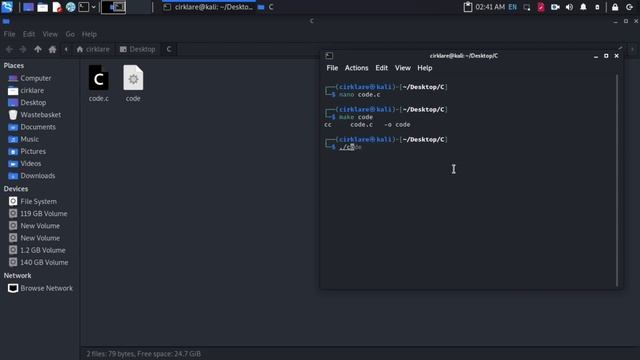
Task: Open View menu in file manager
Action: [x=50, y=34]
